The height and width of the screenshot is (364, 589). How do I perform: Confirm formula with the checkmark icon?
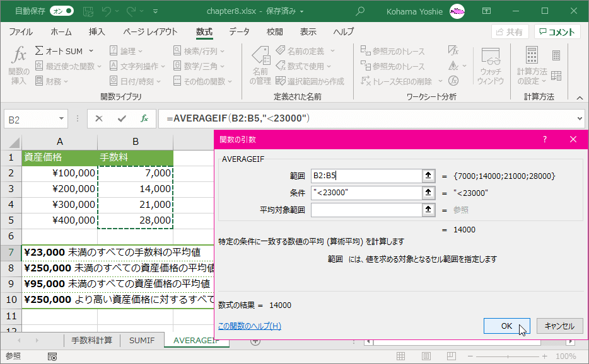(122, 119)
